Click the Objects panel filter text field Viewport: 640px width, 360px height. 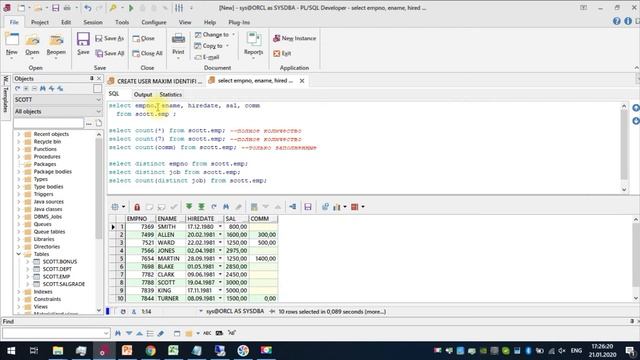coord(48,123)
